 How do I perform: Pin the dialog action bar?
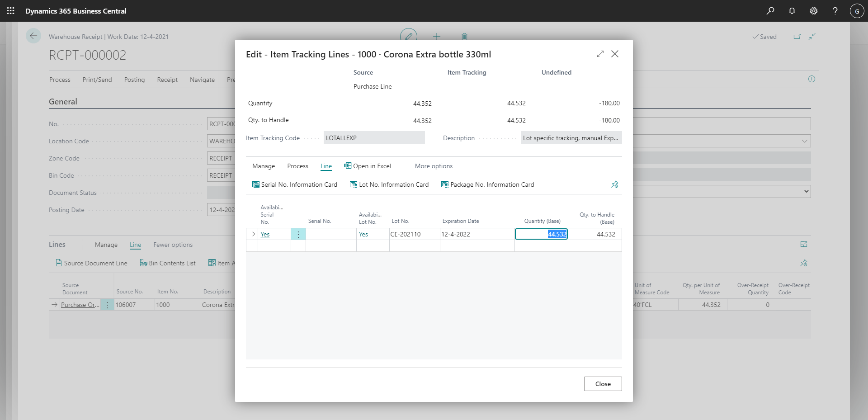(x=615, y=184)
